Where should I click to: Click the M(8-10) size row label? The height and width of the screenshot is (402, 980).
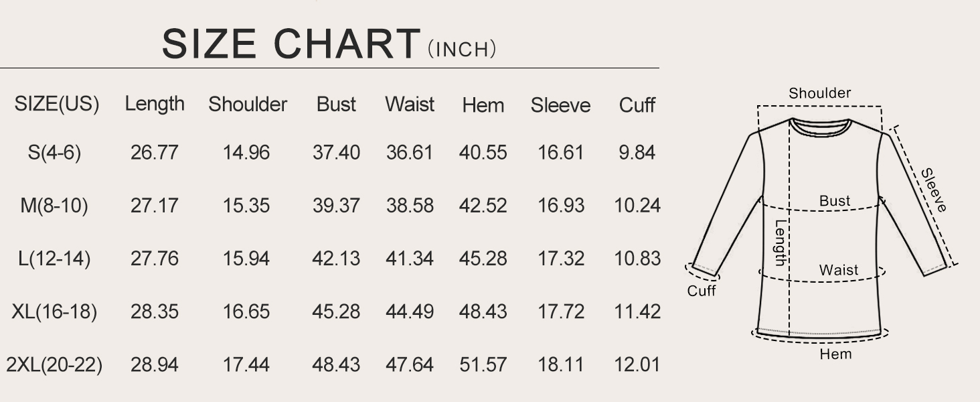coord(54,206)
